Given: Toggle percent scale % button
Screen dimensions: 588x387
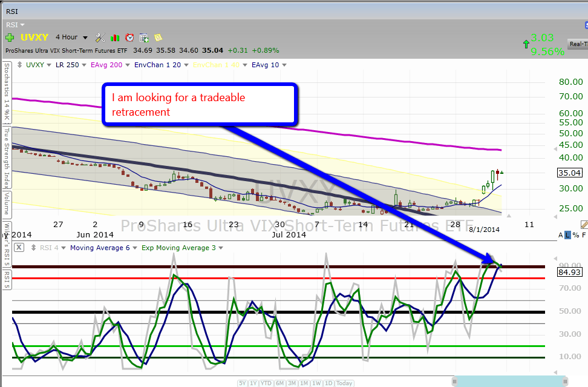Looking at the screenshot, I should 575,235.
